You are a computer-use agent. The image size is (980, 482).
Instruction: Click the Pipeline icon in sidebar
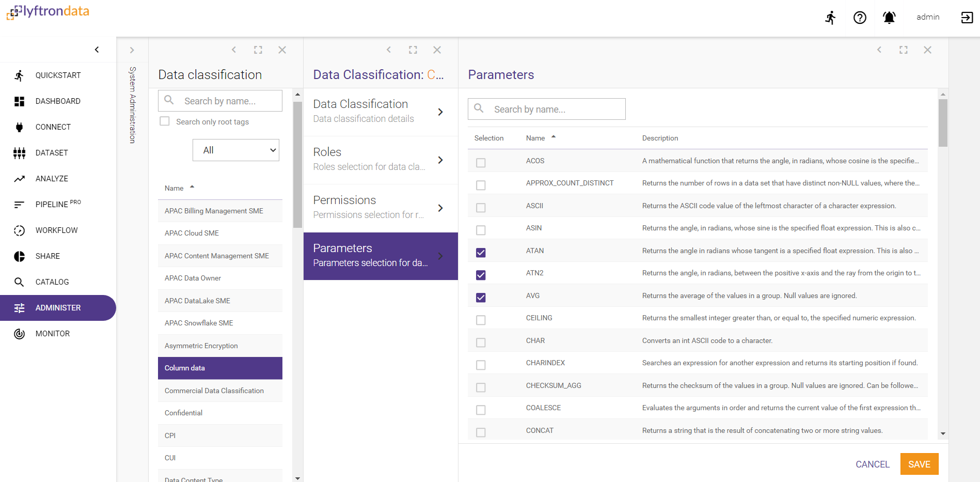pos(19,205)
